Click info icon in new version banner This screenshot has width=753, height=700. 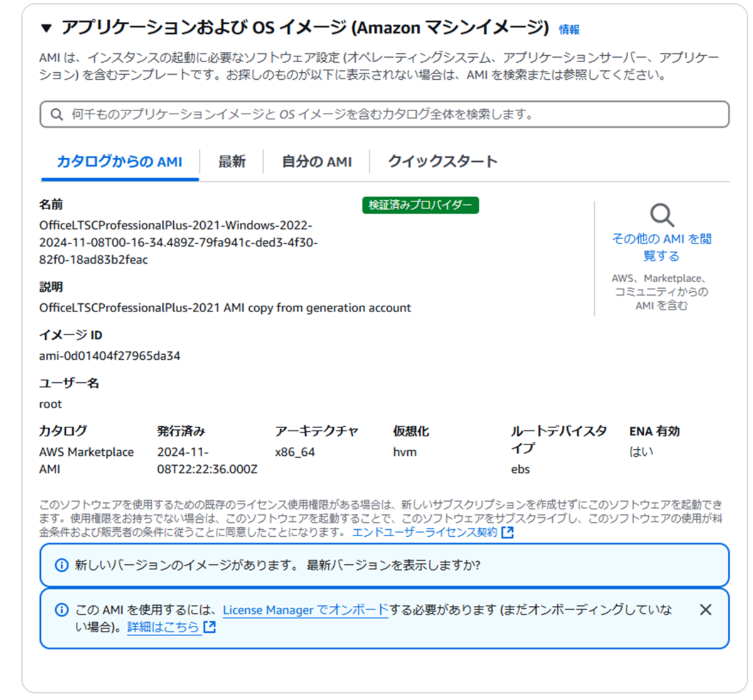pyautogui.click(x=61, y=565)
